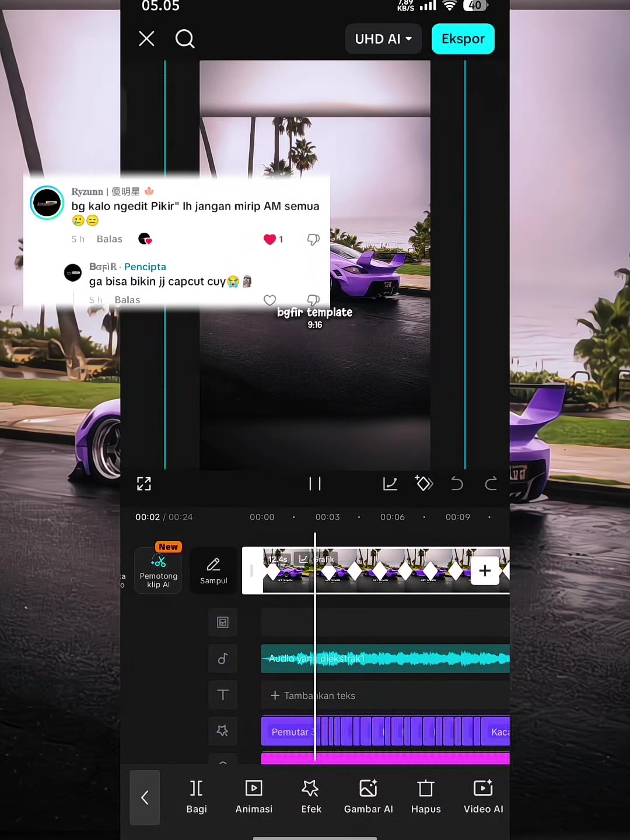Open BgfiR's small profile avatar
Viewport: 630px width, 840px height.
coord(73,272)
